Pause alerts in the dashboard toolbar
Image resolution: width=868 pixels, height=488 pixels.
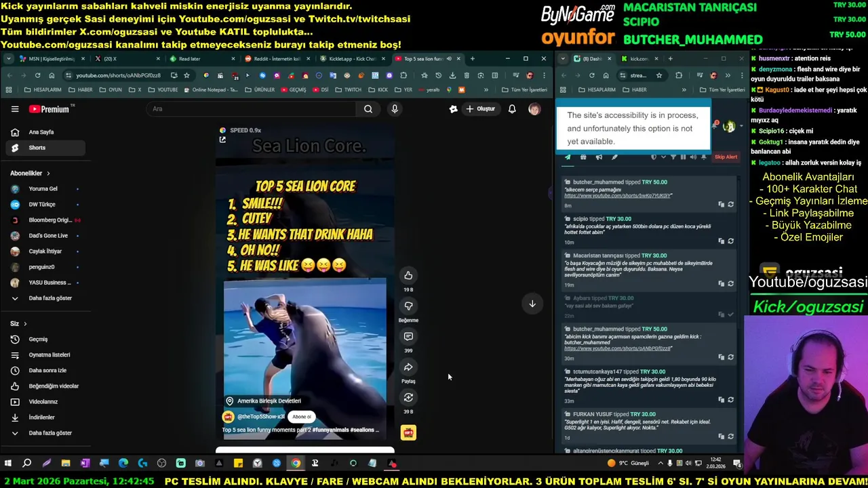click(x=683, y=157)
